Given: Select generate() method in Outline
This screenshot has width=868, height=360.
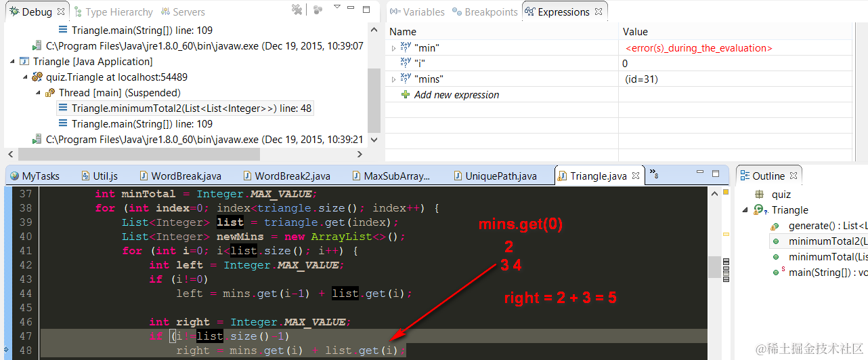Looking at the screenshot, I should 827,226.
